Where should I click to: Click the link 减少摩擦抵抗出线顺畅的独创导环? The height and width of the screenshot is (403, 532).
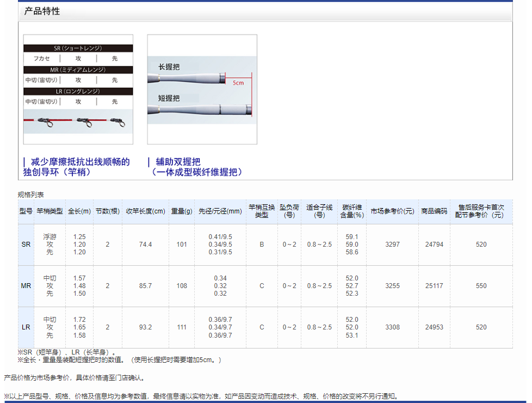tap(76, 167)
